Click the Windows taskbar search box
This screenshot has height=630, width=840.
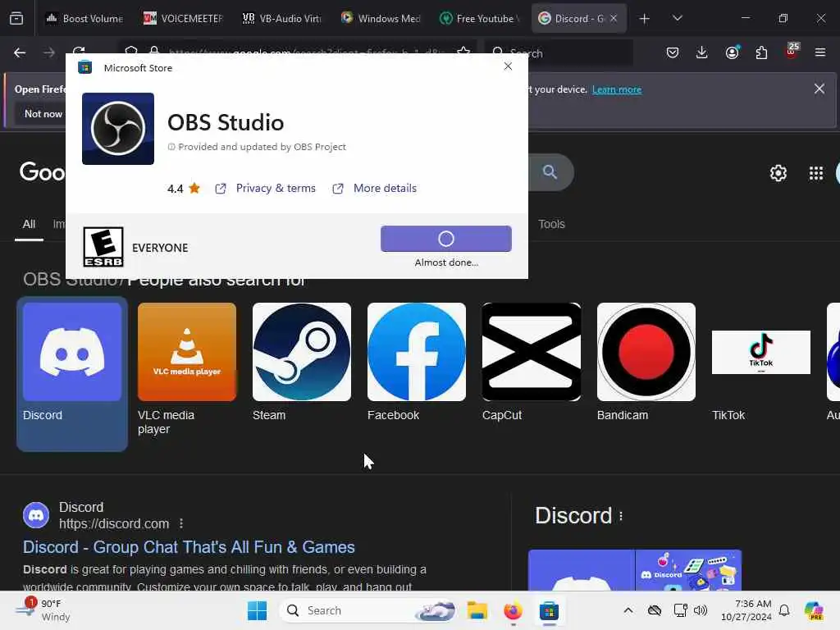coord(370,610)
